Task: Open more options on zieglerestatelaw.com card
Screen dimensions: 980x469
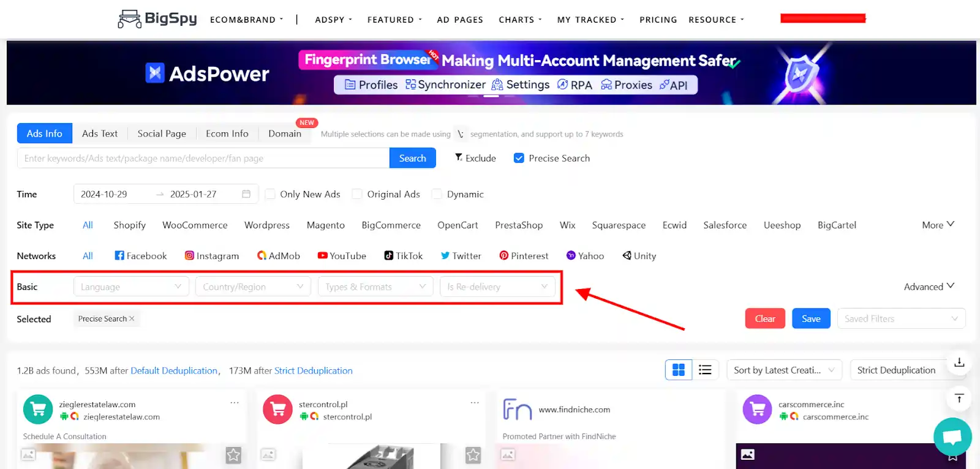Action: (235, 403)
